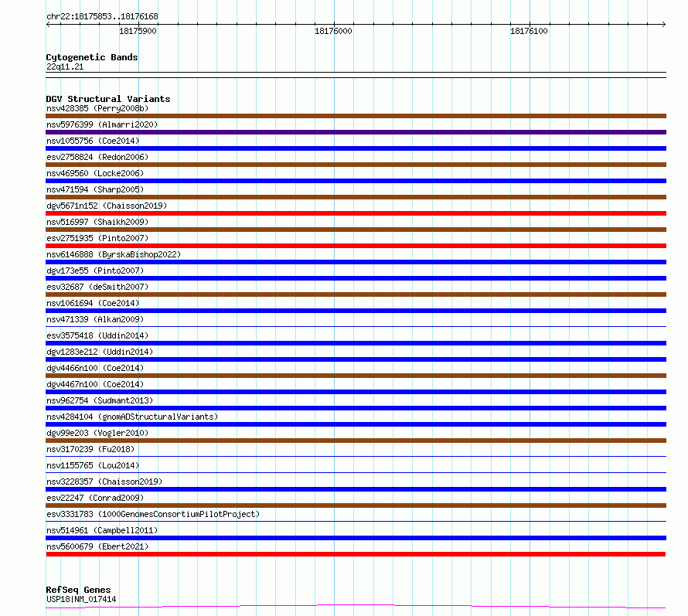Open the nsv471339 (Alkan2009) label
This screenshot has height=616, width=688.
pyautogui.click(x=95, y=319)
